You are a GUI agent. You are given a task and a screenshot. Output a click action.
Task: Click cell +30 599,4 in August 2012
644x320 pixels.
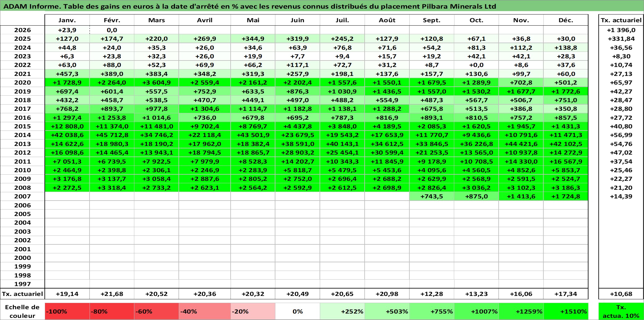tap(387, 152)
